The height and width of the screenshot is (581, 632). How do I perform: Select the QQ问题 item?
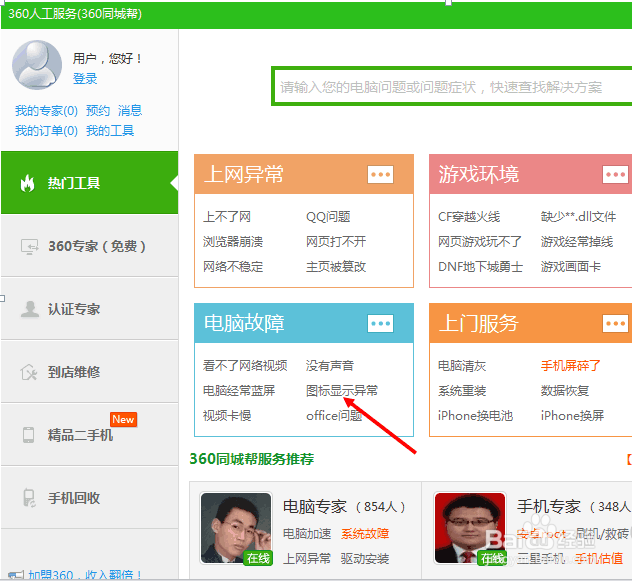pos(328,217)
